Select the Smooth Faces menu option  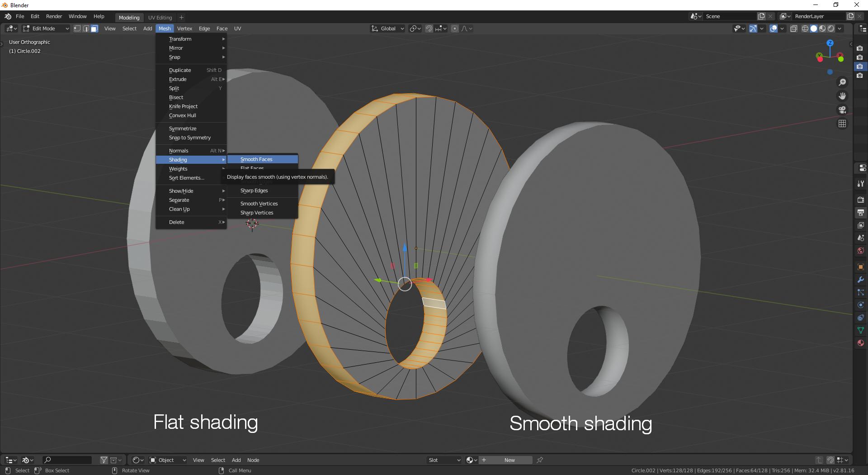click(x=256, y=159)
